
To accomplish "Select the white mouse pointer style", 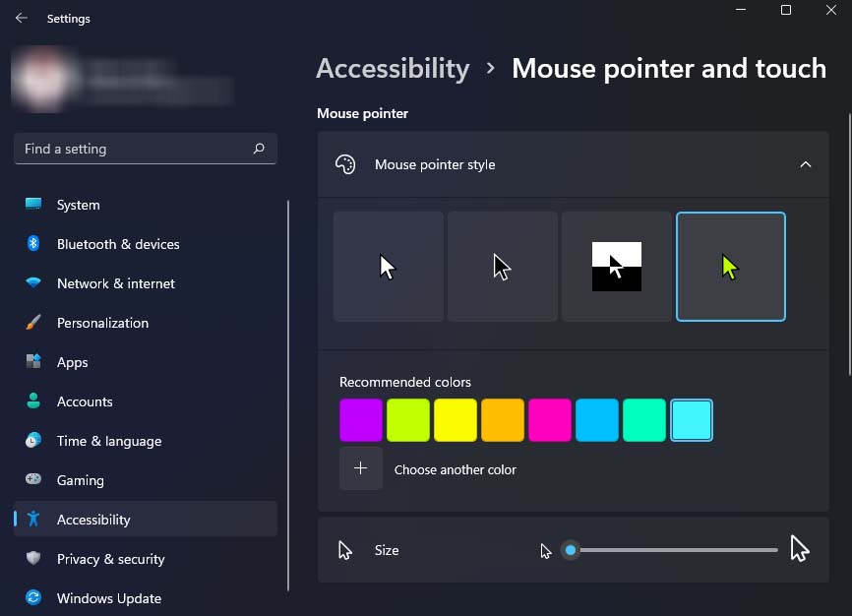I will (389, 267).
